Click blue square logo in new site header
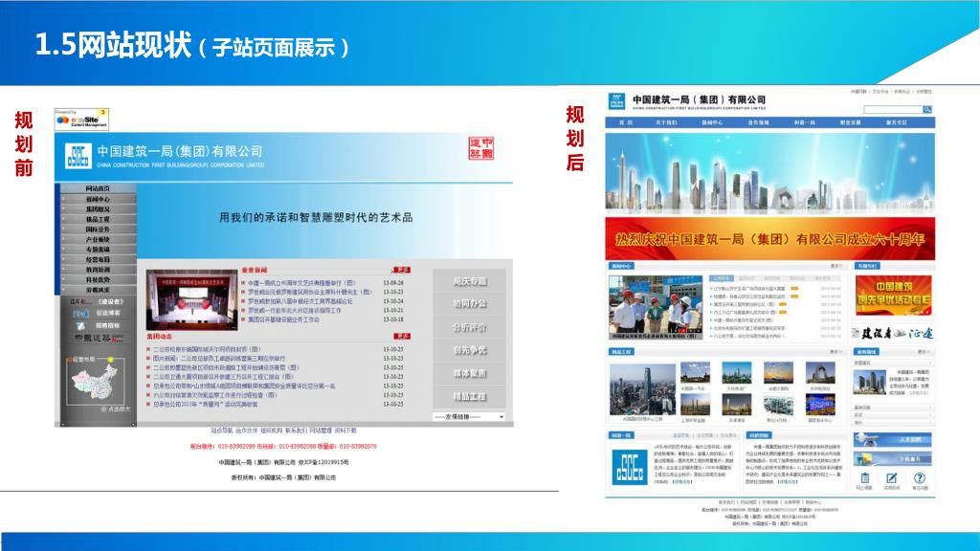The image size is (980, 551). 617,101
